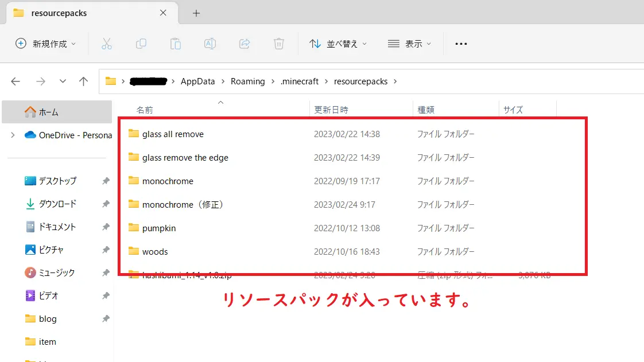Click the Delete trash can icon
The image size is (644, 362).
(x=279, y=44)
